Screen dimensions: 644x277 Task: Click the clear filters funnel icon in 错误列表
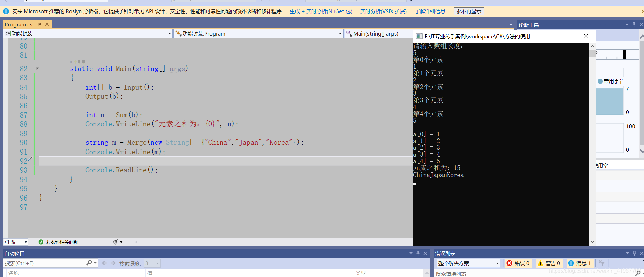[601, 263]
